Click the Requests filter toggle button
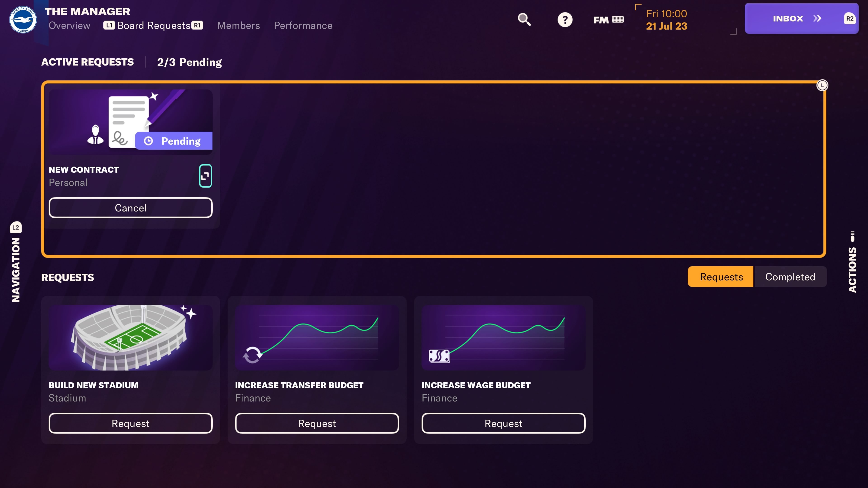This screenshot has width=868, height=488. 721,277
